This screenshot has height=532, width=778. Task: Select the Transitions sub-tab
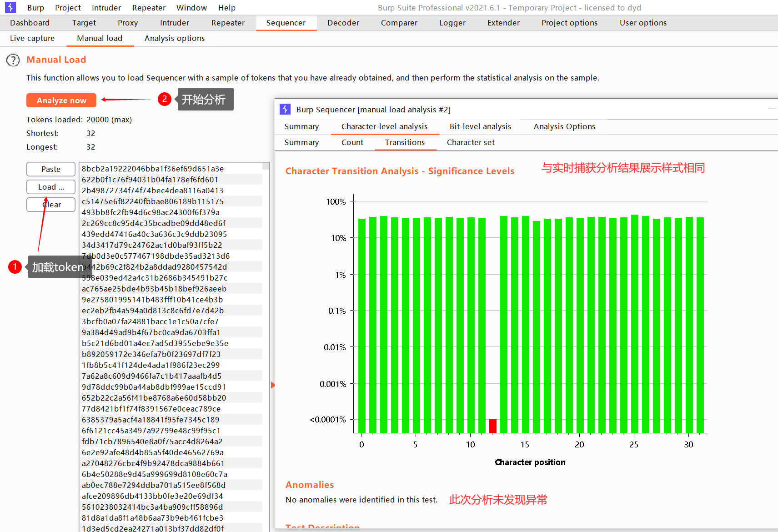pyautogui.click(x=405, y=142)
